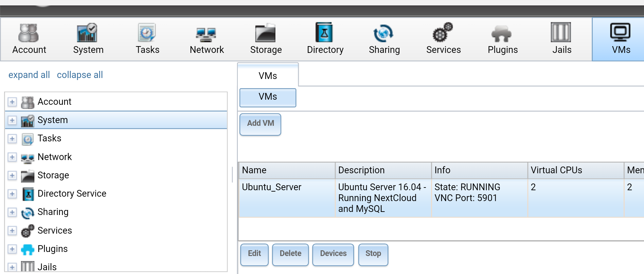Image resolution: width=644 pixels, height=274 pixels.
Task: Select Sharing label in the tree
Action: (53, 212)
